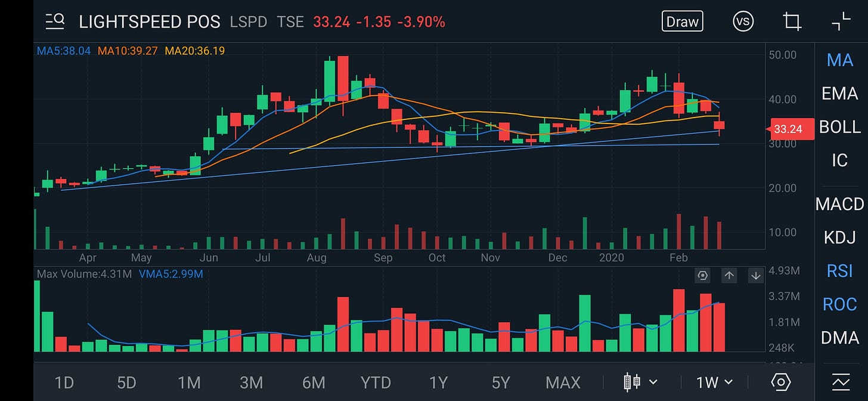Select the 6M time range
868x401 pixels.
click(314, 382)
